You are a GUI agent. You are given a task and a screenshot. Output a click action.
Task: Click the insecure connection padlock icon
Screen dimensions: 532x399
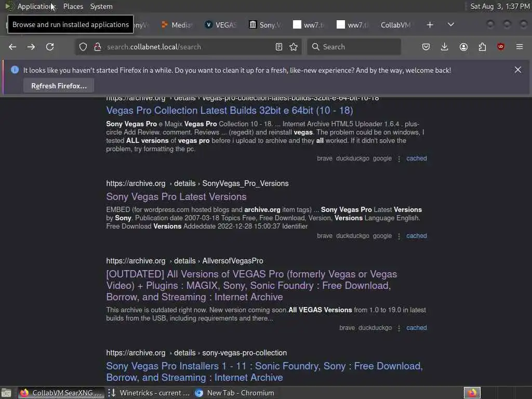click(98, 47)
